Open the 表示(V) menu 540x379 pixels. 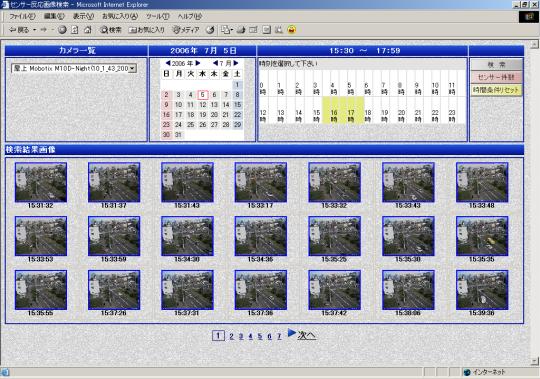coord(83,16)
